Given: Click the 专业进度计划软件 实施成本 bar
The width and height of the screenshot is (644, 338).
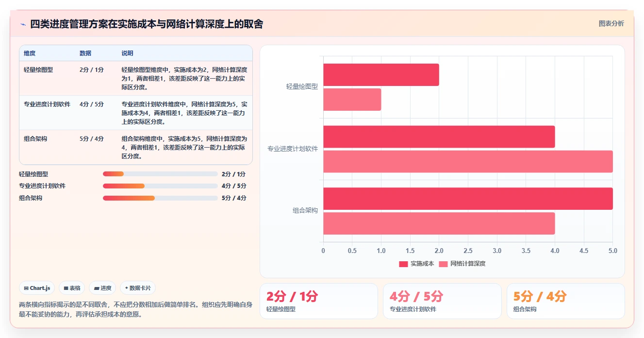Looking at the screenshot, I should 439,137.
